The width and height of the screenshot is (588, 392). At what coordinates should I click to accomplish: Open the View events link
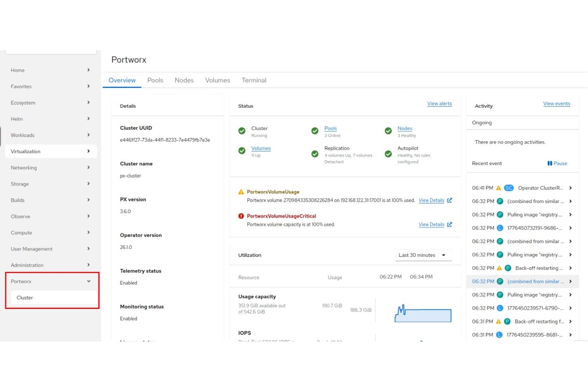click(557, 104)
